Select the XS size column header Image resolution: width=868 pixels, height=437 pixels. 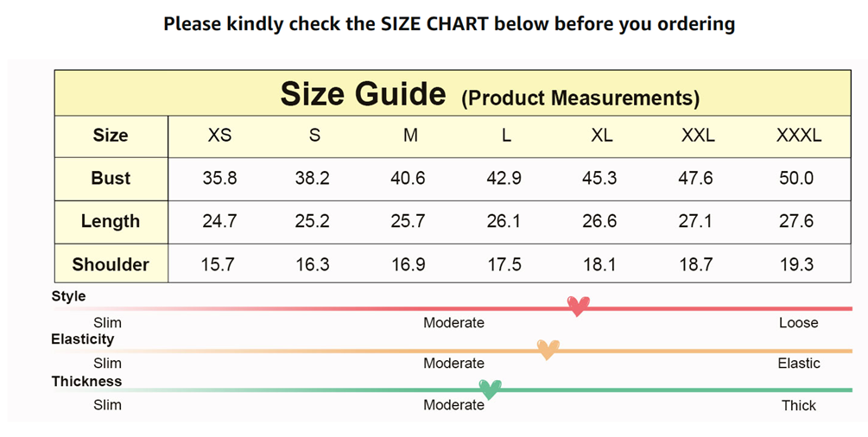[x=219, y=136]
